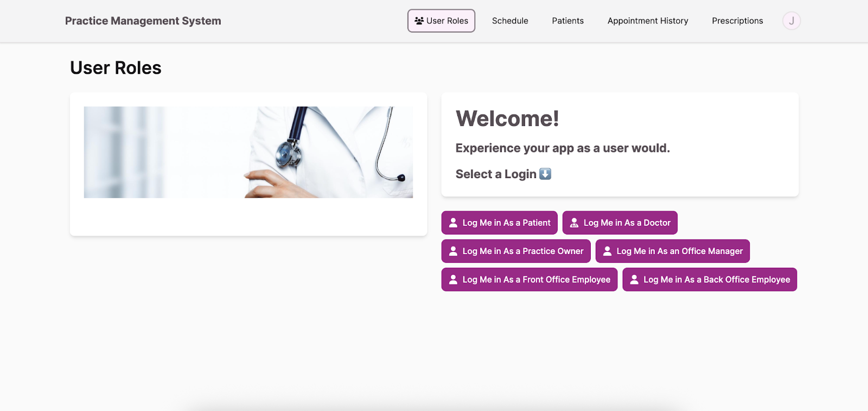This screenshot has width=868, height=411.
Task: Click the doctor icon on the Doctor login button
Action: tap(574, 223)
